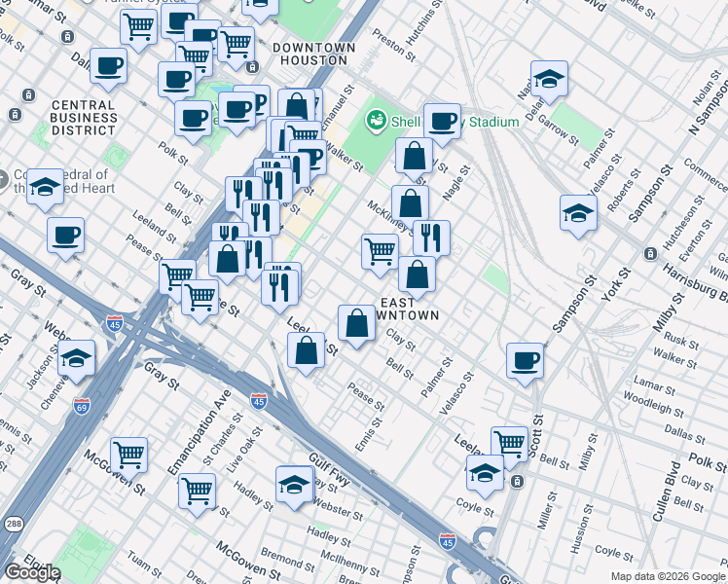Select the Woodleigh St label
The image size is (728, 584).
click(x=653, y=404)
